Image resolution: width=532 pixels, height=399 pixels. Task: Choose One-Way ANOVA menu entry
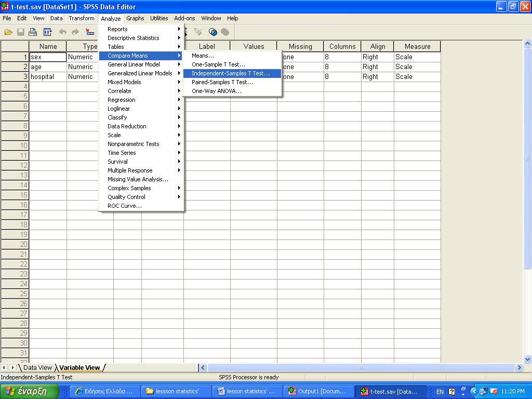coord(232,91)
